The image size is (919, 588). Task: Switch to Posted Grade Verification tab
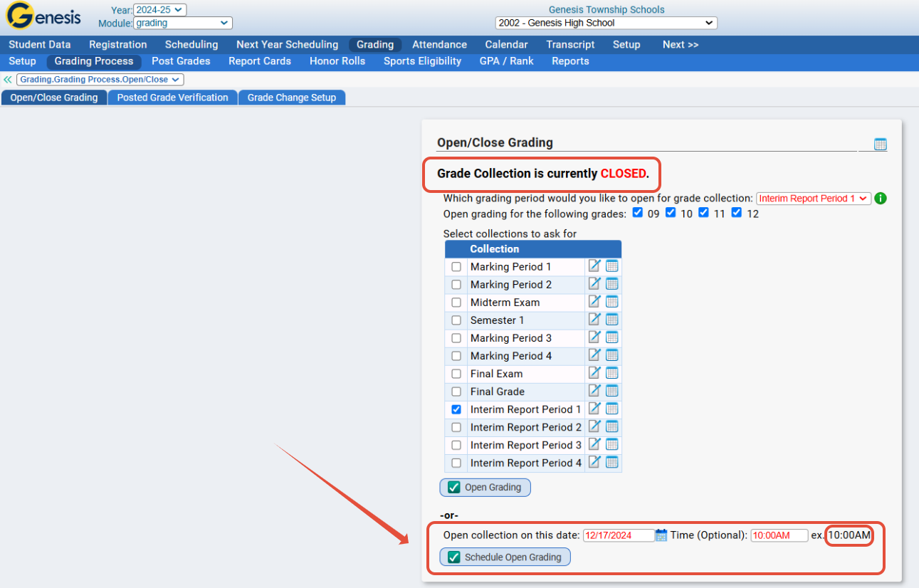tap(173, 98)
